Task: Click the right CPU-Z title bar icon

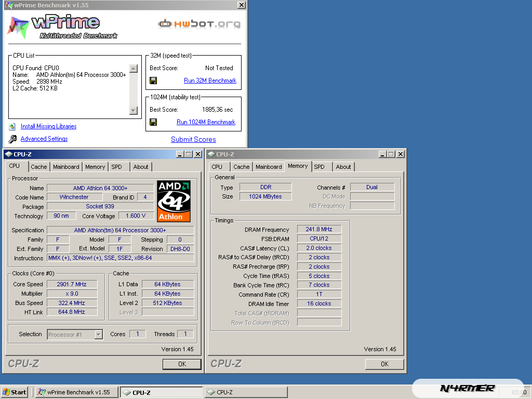Action: (212, 154)
